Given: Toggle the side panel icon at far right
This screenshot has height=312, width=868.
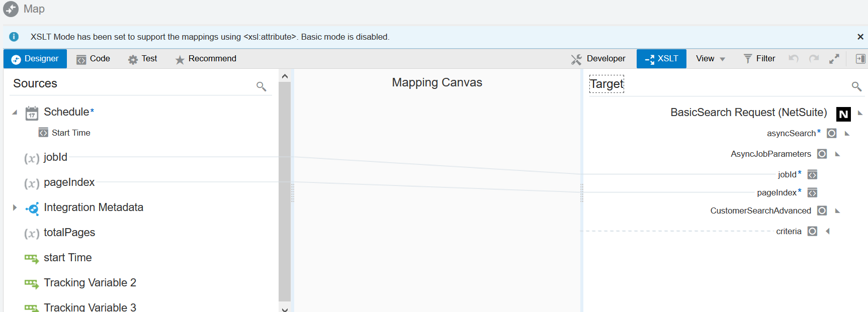Looking at the screenshot, I should (x=860, y=59).
